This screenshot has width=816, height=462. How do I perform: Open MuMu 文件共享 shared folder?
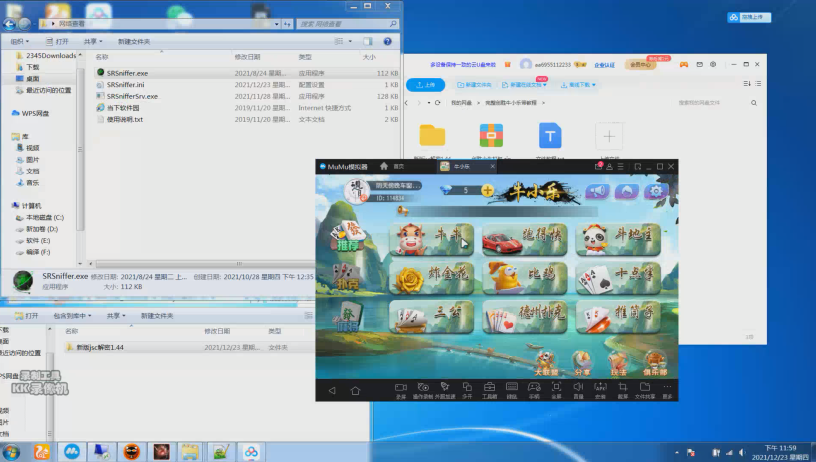point(645,390)
